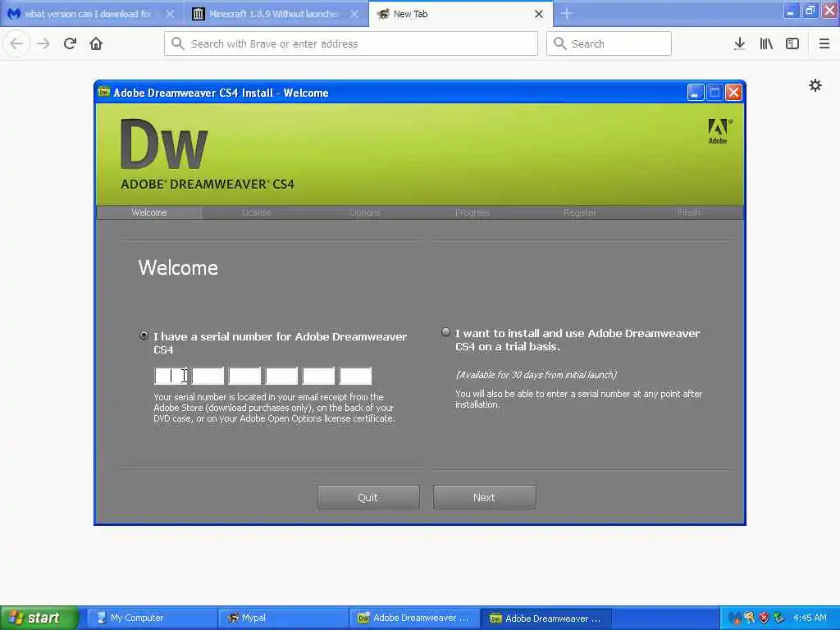Click the sixth serial number field
The height and width of the screenshot is (630, 840).
(356, 376)
